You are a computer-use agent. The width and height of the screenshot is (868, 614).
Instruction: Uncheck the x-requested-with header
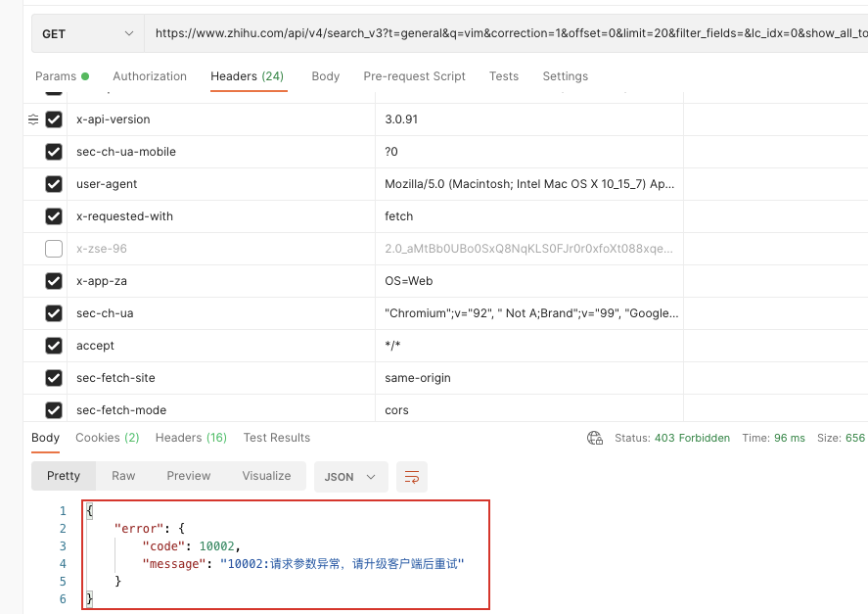coord(54,216)
